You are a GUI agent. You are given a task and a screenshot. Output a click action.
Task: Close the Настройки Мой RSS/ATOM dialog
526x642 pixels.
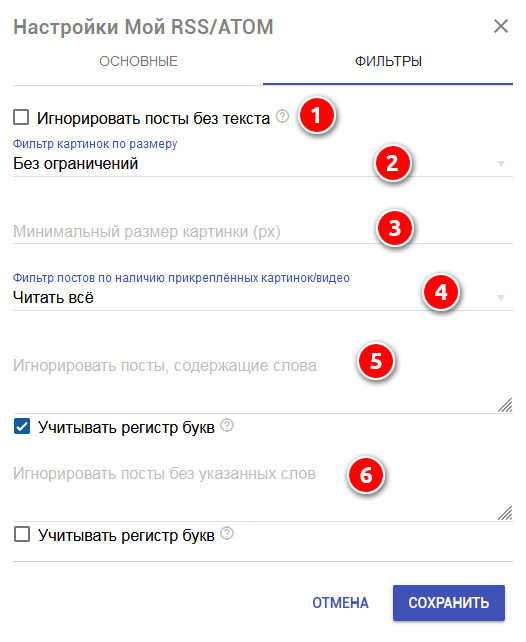click(501, 26)
